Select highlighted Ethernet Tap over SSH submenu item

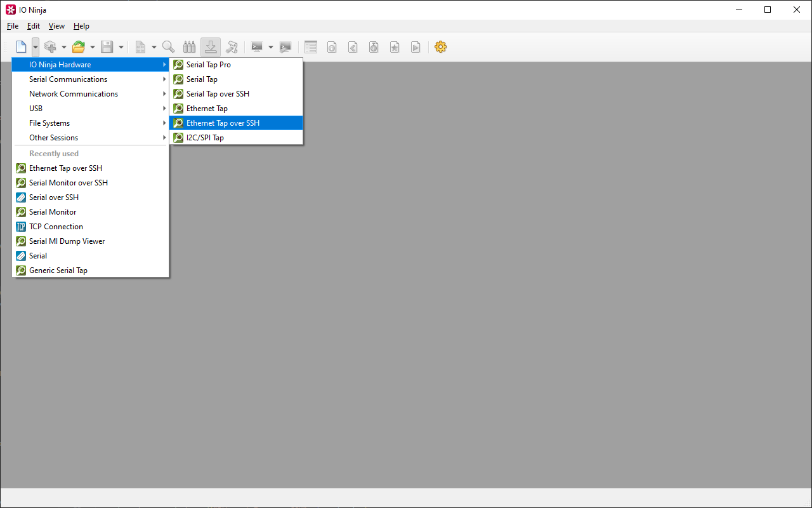point(236,123)
